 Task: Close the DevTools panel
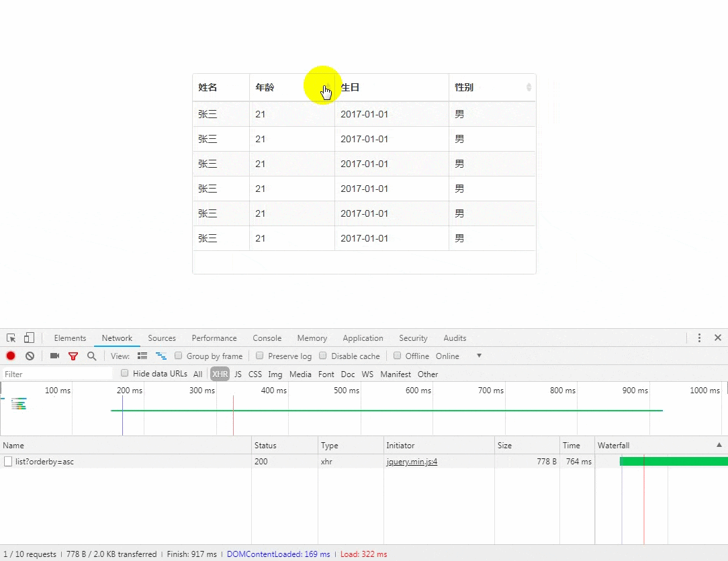point(718,338)
